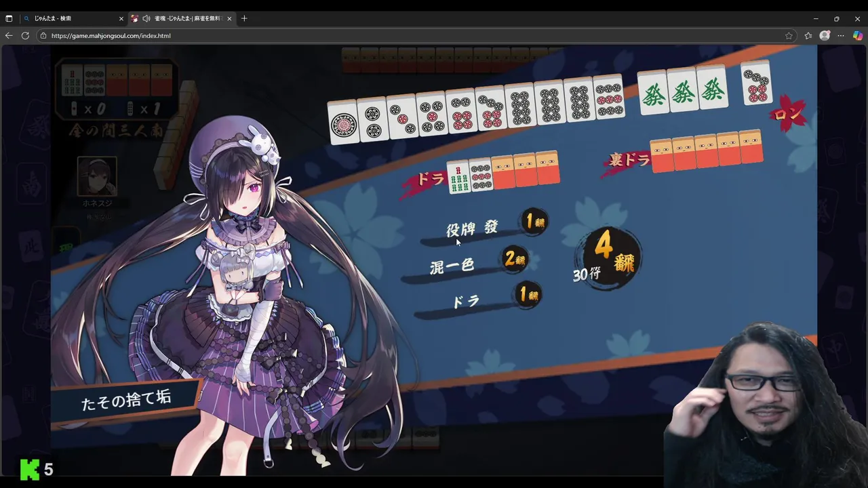Launch the Copilot sidebar icon
Viewport: 868px width, 488px height.
[857, 35]
